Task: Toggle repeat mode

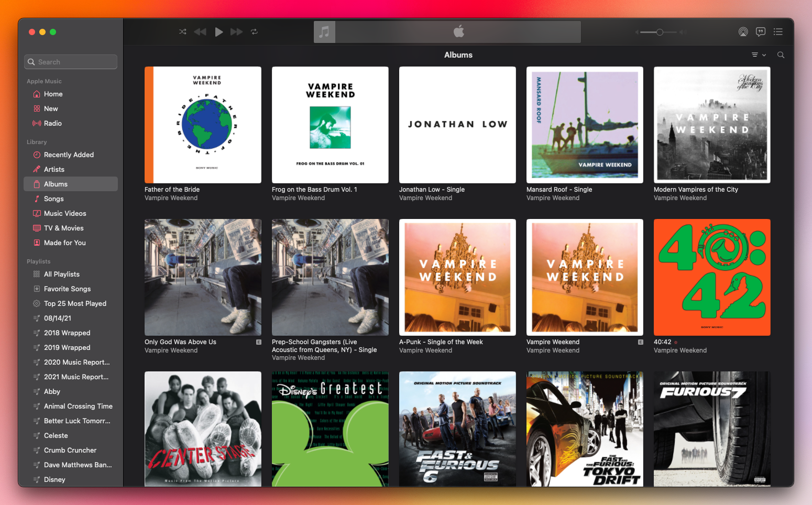Action: [254, 31]
